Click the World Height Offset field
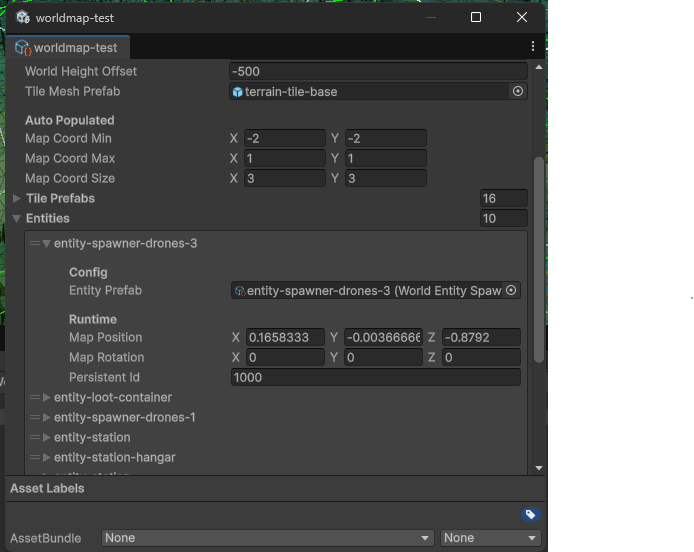The image size is (694, 552). click(377, 71)
